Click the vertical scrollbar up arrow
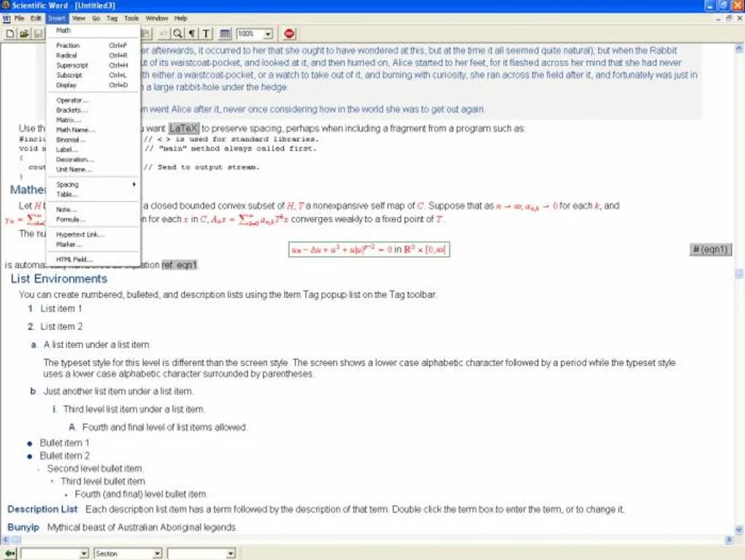Screen dimensions: 745x560 tap(739, 48)
